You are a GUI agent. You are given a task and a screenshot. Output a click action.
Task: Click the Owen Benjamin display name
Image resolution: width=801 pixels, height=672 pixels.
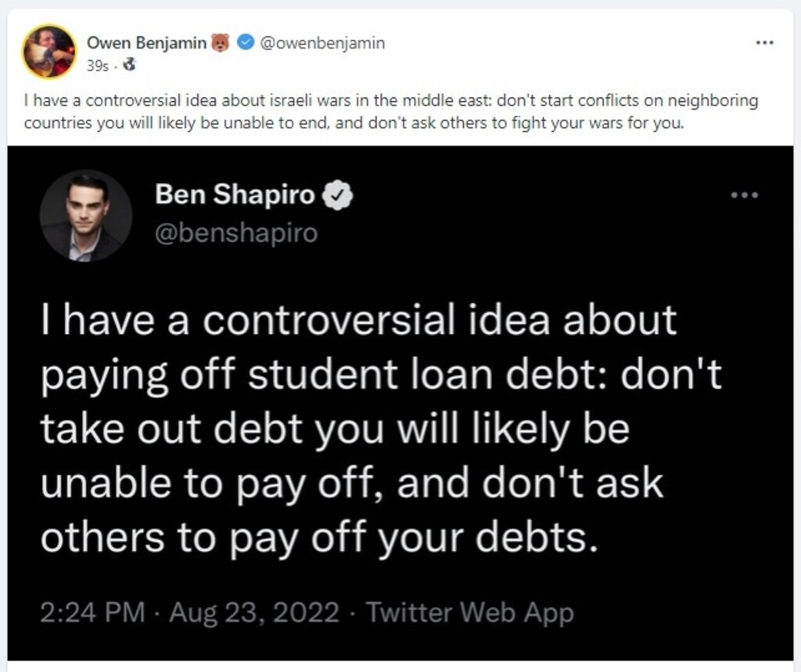point(145,43)
